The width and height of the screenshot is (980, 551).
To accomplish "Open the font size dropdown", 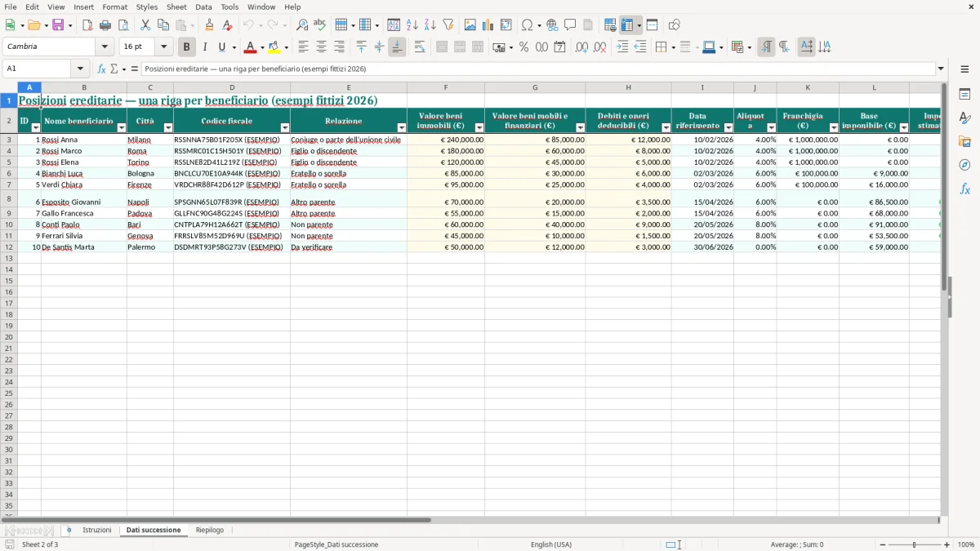I will tap(163, 47).
